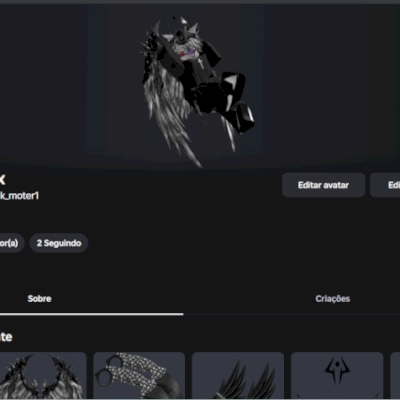The width and height of the screenshot is (400, 400).
Task: Click the avatar's cross necklace
Action: (x=200, y=63)
